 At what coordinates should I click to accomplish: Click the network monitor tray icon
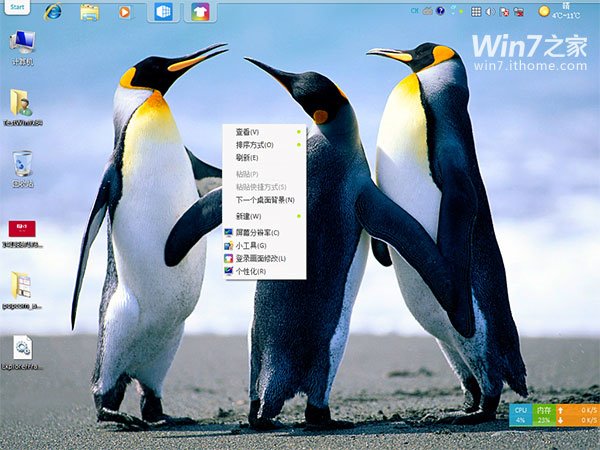point(519,12)
